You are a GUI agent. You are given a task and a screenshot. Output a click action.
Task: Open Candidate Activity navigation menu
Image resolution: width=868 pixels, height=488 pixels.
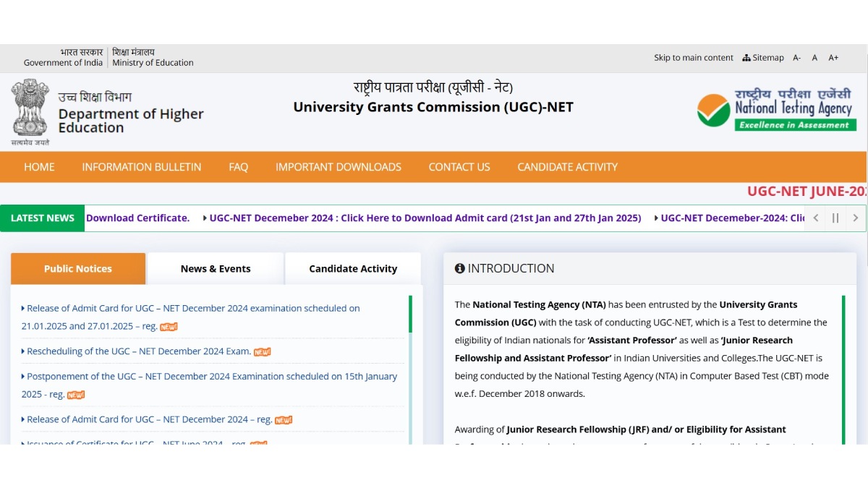tap(567, 167)
